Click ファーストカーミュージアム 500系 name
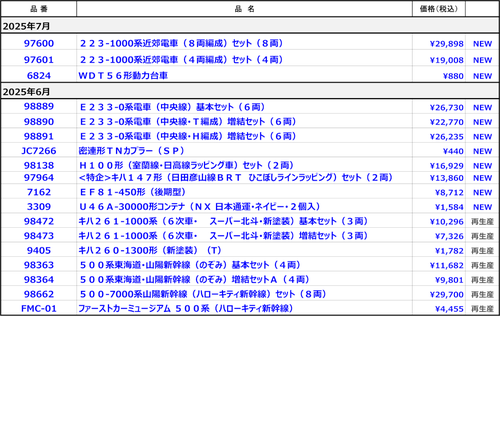500x426 pixels. point(186,309)
